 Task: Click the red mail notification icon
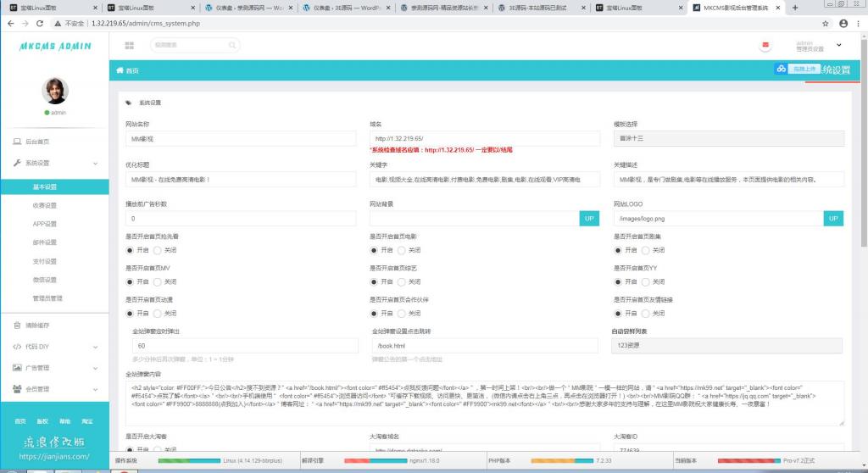766,45
